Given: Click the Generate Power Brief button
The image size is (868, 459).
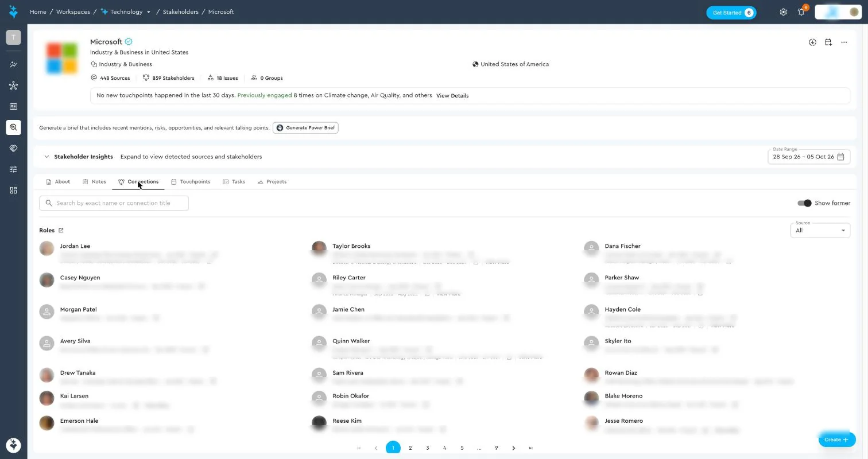Looking at the screenshot, I should (x=305, y=128).
